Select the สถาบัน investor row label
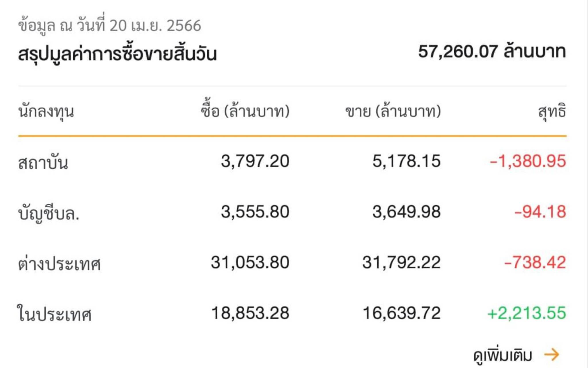This screenshot has height=368, width=588. pos(43,162)
